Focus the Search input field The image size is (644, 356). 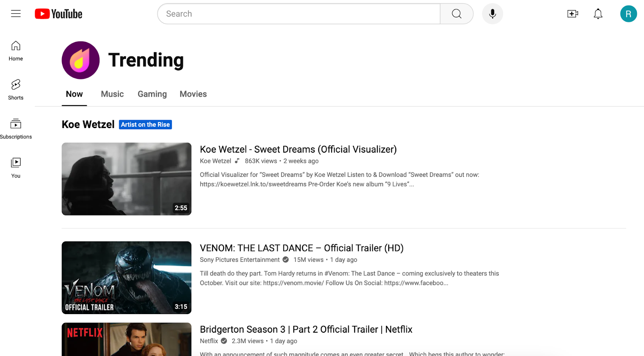(x=299, y=14)
